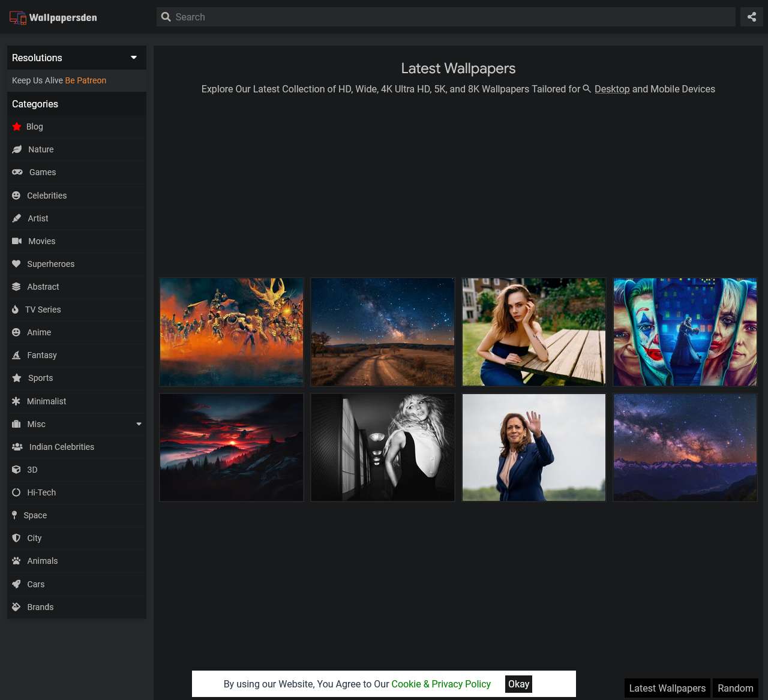
Task: Open the black-and-white blonde woman wallpaper
Action: tap(383, 447)
